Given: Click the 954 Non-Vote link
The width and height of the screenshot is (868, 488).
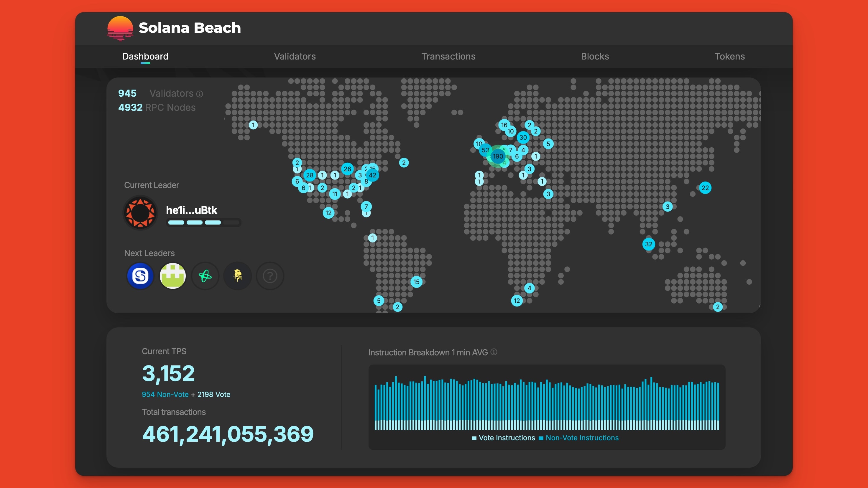Looking at the screenshot, I should [x=165, y=394].
